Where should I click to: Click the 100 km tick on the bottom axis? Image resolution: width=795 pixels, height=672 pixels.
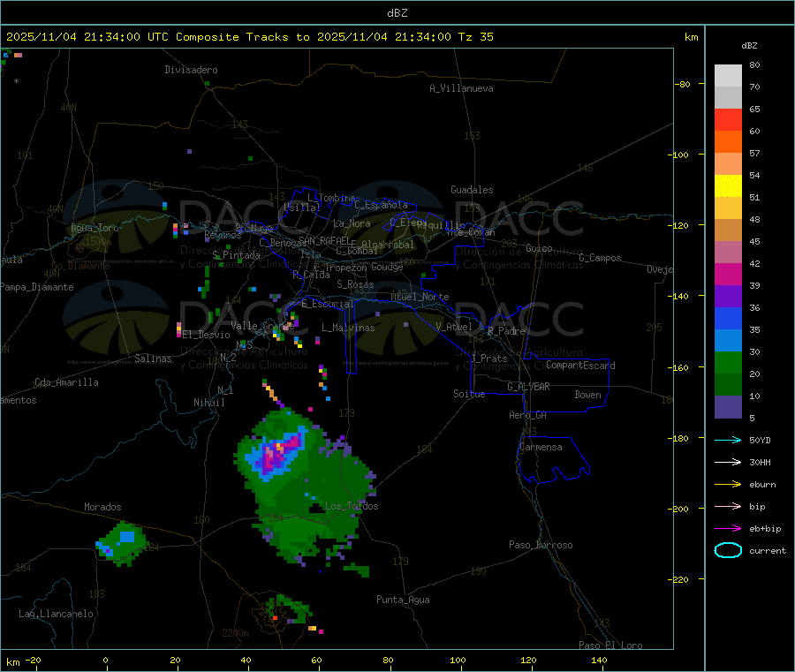(x=458, y=660)
